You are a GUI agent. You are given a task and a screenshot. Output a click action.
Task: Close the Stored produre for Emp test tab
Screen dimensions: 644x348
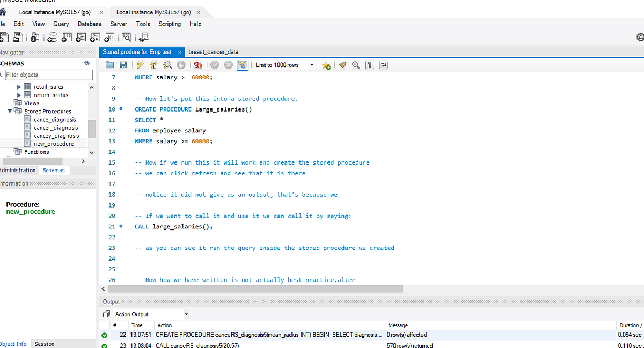(180, 53)
